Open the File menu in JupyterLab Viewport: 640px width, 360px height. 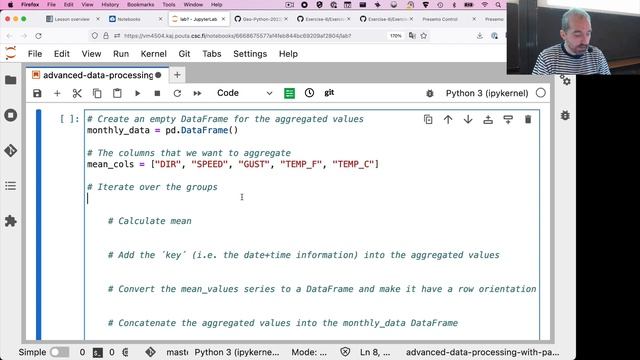click(35, 54)
